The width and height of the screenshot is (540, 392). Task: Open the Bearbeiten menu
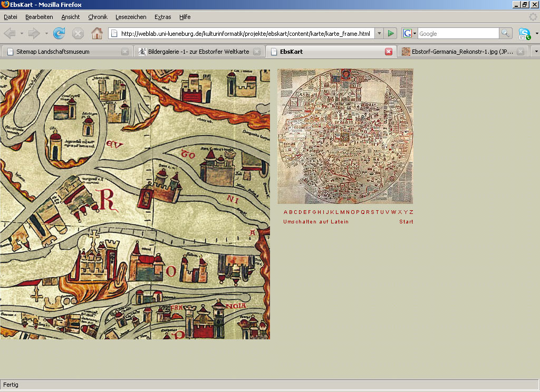coord(39,17)
